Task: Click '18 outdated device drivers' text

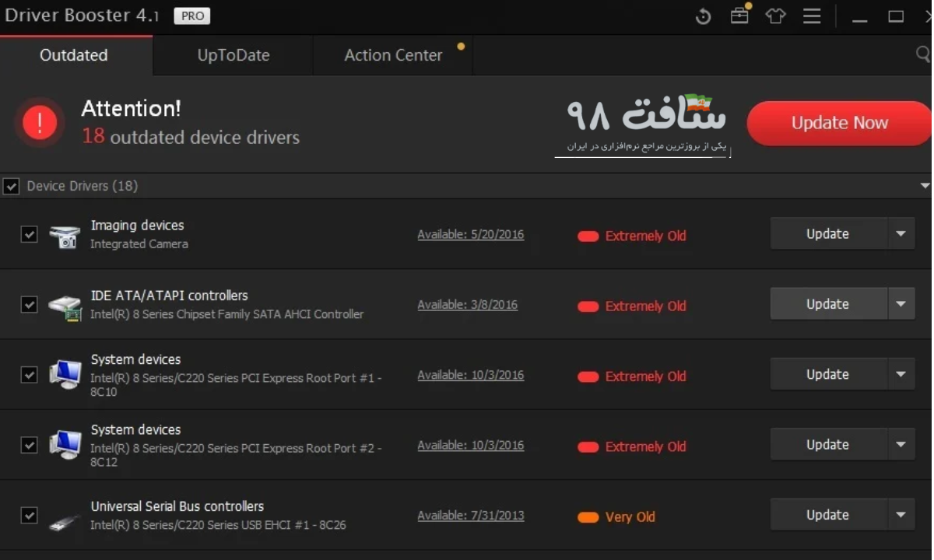Action: click(x=191, y=137)
